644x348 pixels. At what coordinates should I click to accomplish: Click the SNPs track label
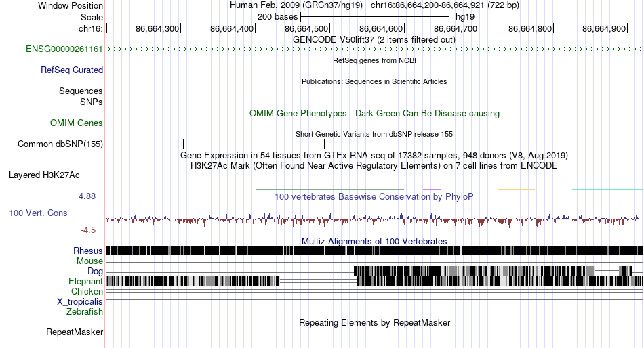click(x=92, y=102)
